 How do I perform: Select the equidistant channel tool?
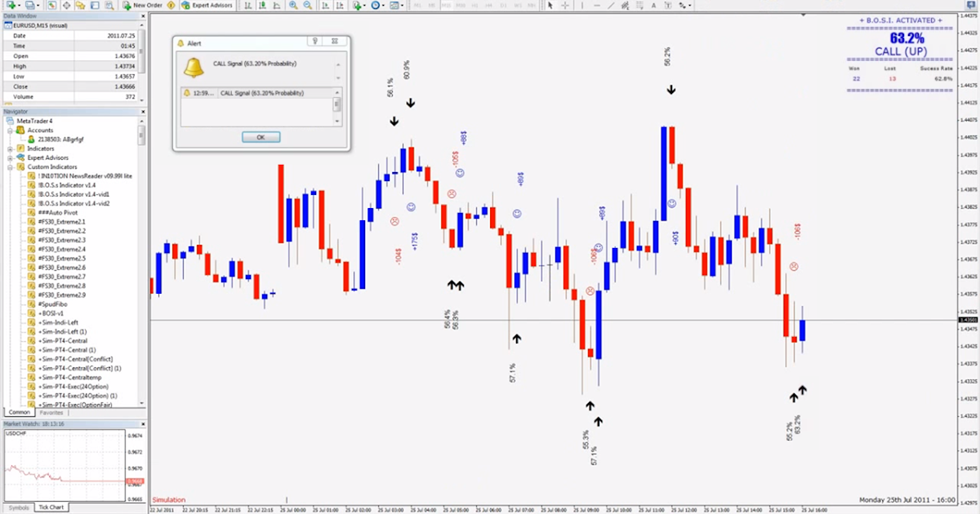pos(626,5)
